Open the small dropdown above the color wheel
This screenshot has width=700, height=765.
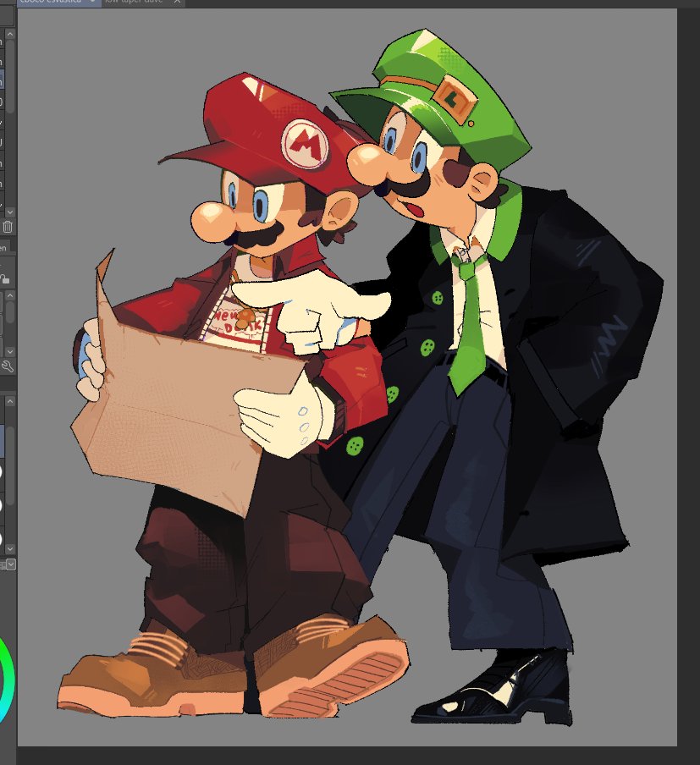coord(11,564)
